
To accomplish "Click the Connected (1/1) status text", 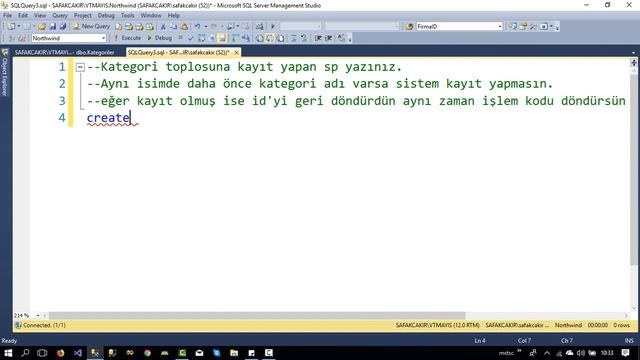I will 44,325.
